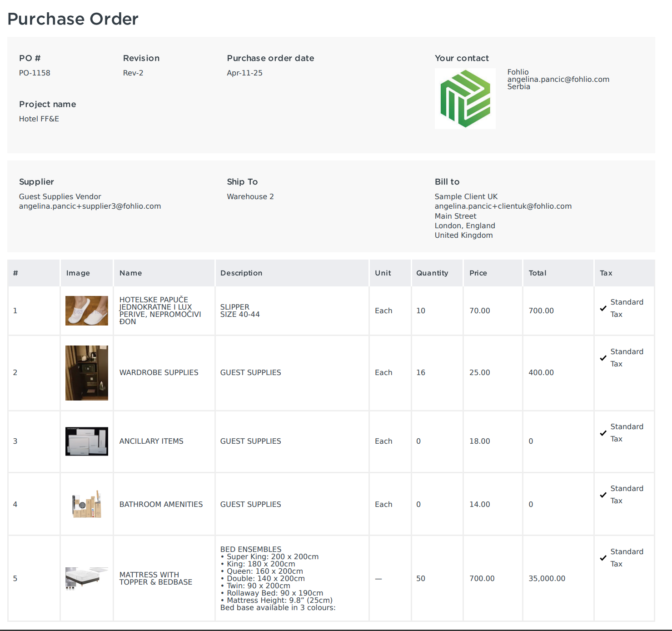
Task: Open the Price column header sorting
Action: pyautogui.click(x=478, y=273)
